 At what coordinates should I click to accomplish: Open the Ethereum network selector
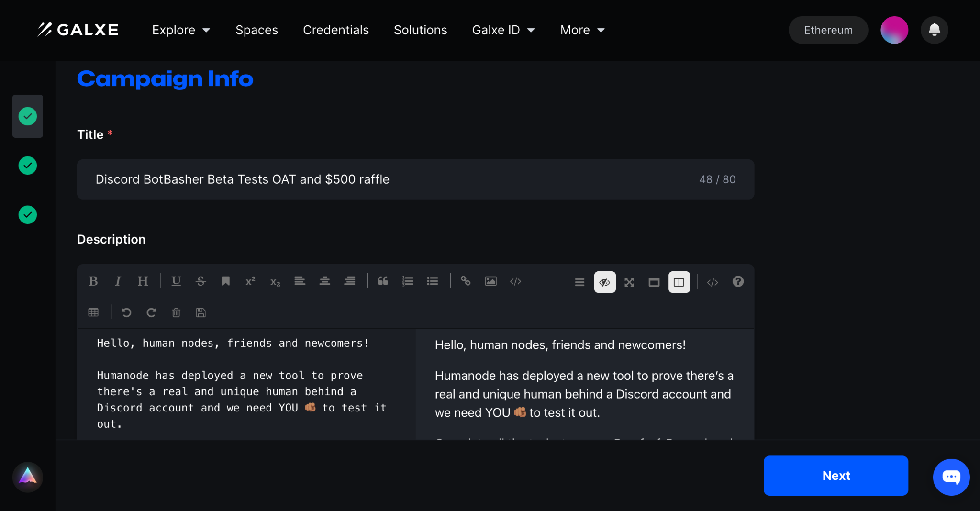coord(828,30)
